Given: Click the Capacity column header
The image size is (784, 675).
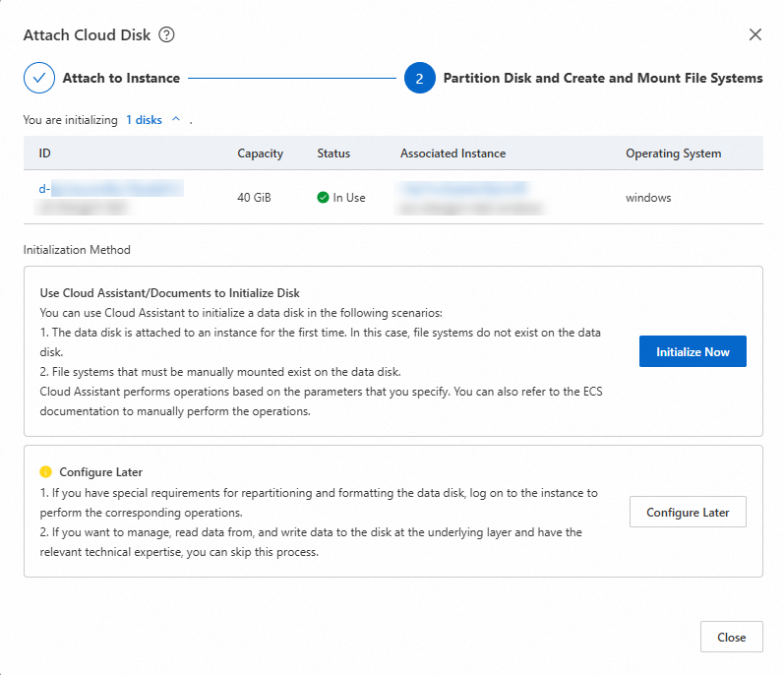Looking at the screenshot, I should click(x=260, y=153).
